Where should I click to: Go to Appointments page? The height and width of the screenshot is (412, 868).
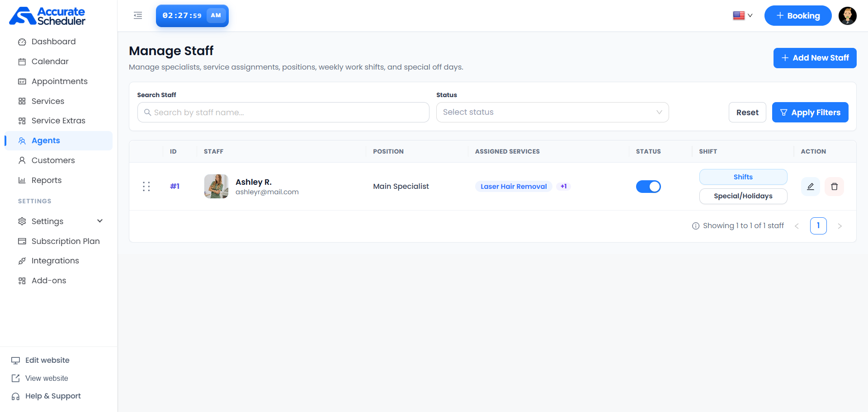(59, 81)
